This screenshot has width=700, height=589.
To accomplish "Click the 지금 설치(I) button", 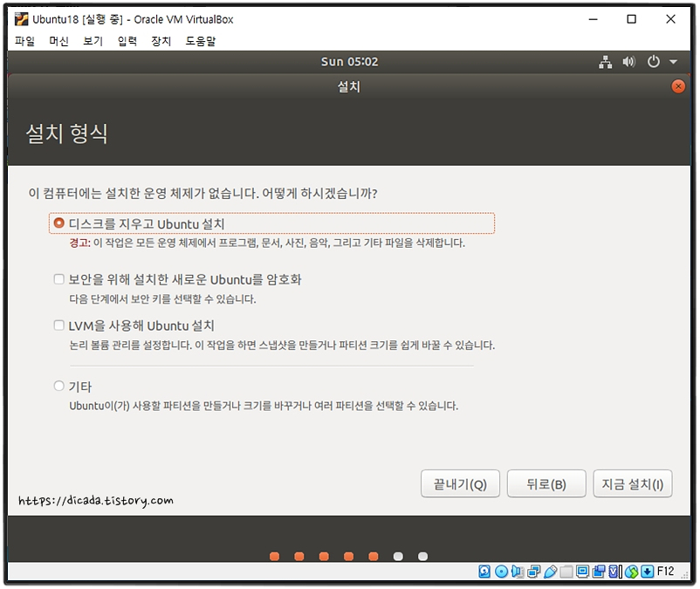I will coord(633,483).
